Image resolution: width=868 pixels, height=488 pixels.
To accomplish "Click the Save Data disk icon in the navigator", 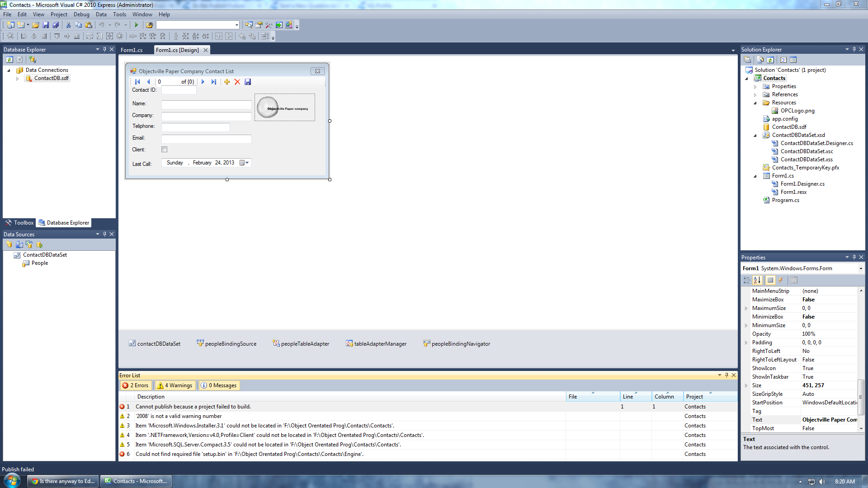I will pyautogui.click(x=248, y=82).
